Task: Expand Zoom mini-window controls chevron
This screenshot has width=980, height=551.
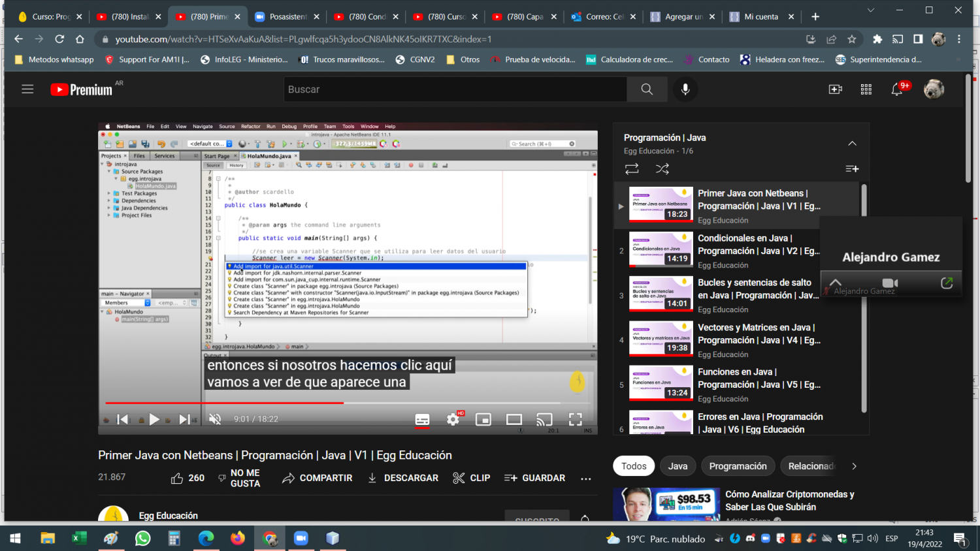Action: (836, 283)
